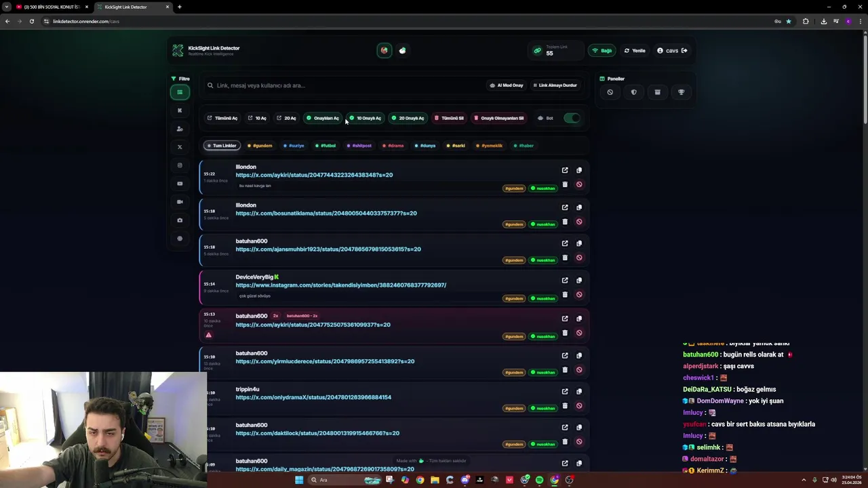Toggle AI Mod Onay
The width and height of the screenshot is (868, 488).
click(x=507, y=85)
